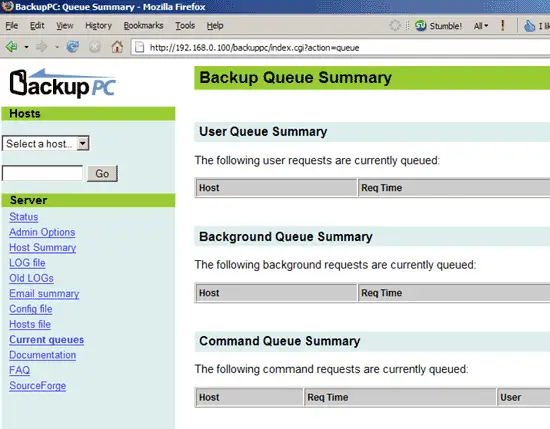The height and width of the screenshot is (429, 550).
Task: Click the Command Queue User column header
Action: [x=523, y=397]
